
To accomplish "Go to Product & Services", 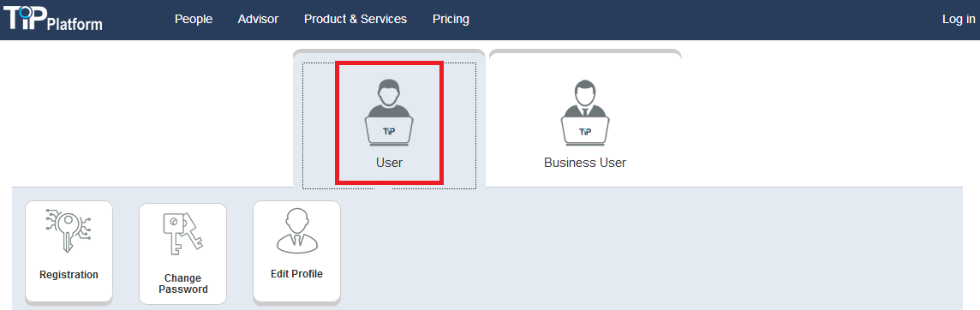I will (x=356, y=20).
